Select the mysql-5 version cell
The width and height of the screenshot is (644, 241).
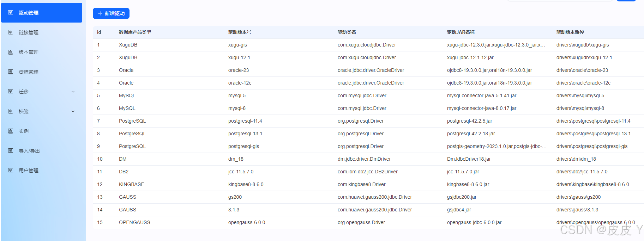[x=237, y=95]
